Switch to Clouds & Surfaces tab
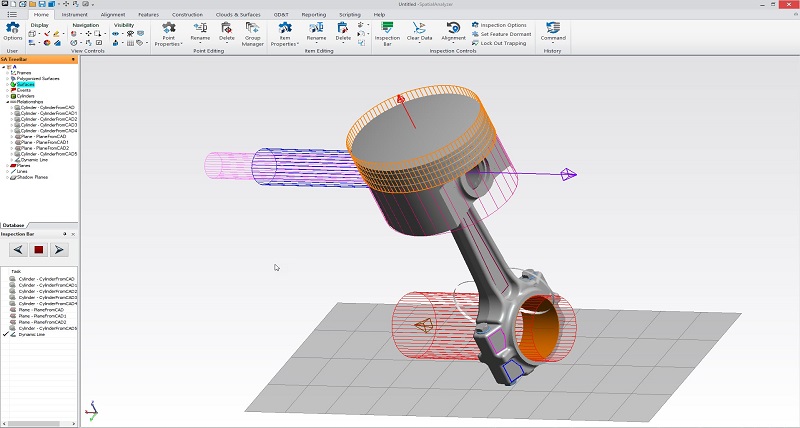Viewport: 800px width, 428px height. (x=238, y=15)
